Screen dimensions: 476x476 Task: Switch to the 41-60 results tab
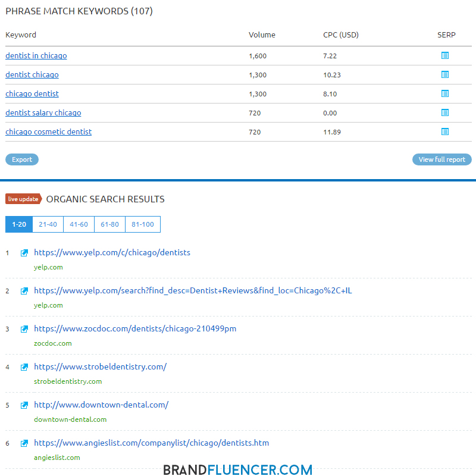tap(79, 224)
